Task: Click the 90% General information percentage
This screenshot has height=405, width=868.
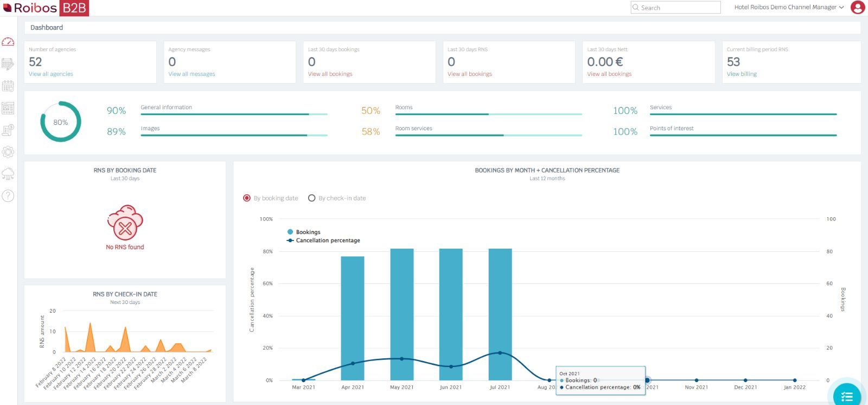Action: pos(116,111)
